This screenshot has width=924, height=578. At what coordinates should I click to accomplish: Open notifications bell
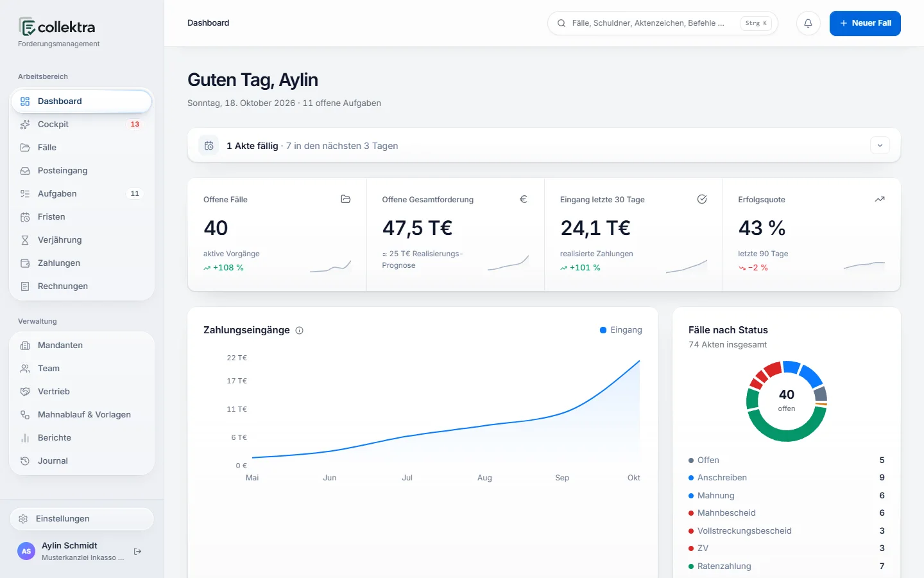point(809,23)
